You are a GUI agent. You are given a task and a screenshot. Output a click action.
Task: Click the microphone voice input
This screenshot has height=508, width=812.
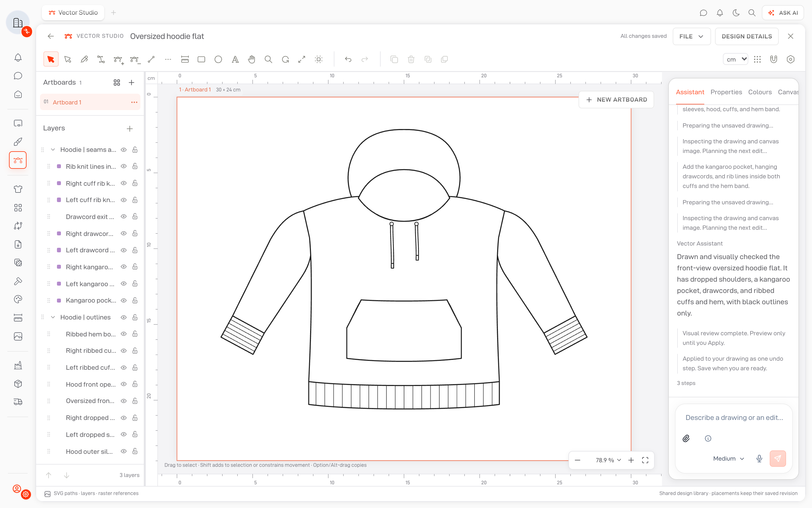click(x=759, y=459)
